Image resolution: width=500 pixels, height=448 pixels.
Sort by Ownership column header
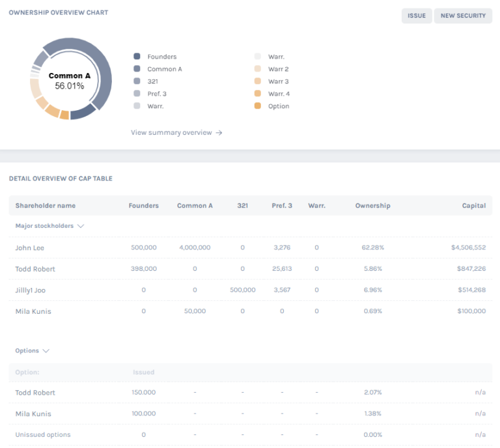coord(372,206)
